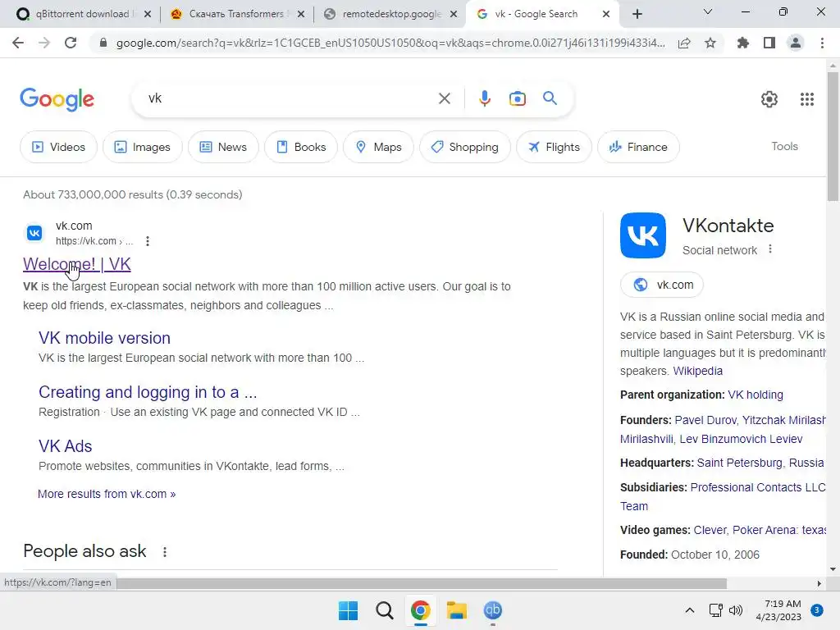Switch to the remotedesktop.google tab
Image resolution: width=840 pixels, height=630 pixels.
coord(391,14)
